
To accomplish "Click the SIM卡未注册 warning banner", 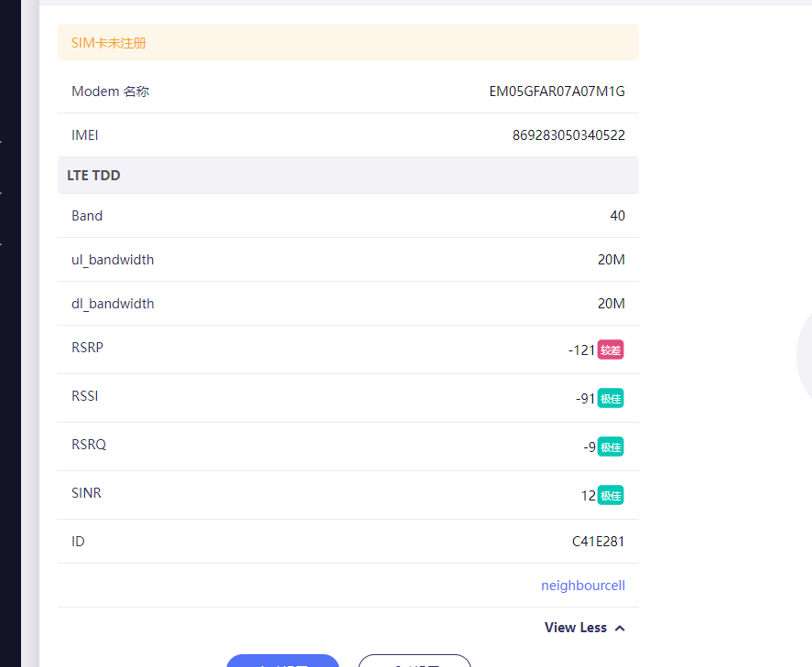I will point(348,43).
